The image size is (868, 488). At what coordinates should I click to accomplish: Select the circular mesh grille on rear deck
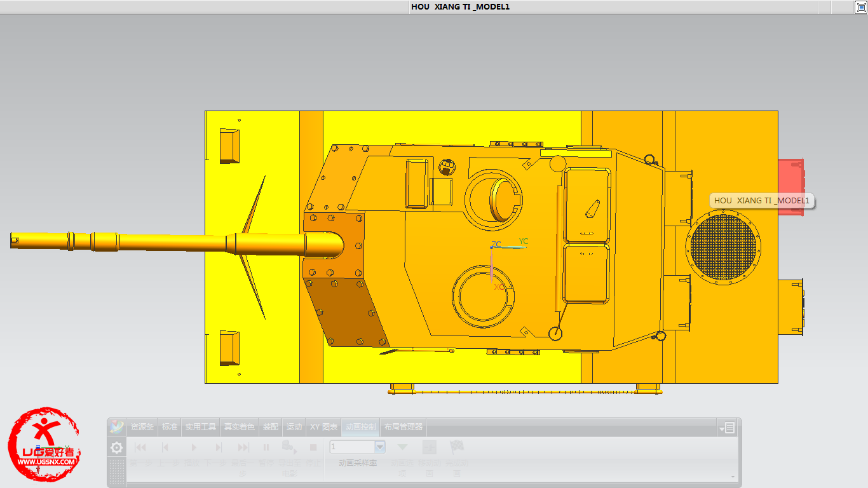pyautogui.click(x=724, y=247)
